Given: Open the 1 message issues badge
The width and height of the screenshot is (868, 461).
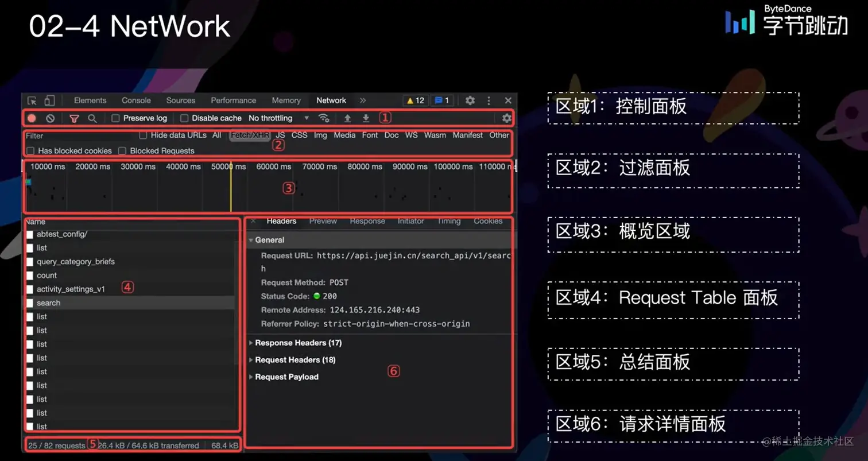Looking at the screenshot, I should (x=441, y=100).
